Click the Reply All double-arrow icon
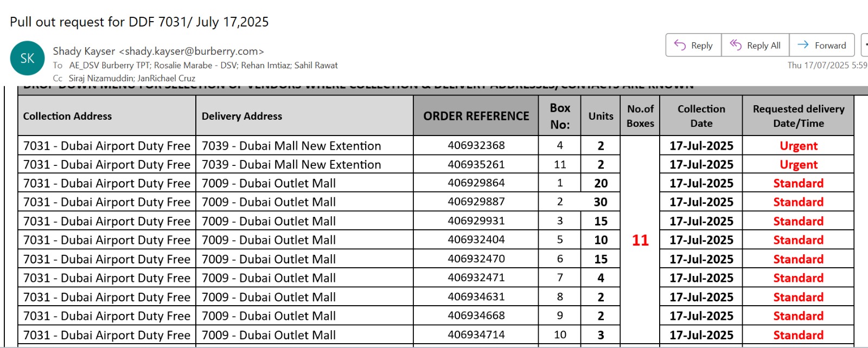Viewport: 868px width, 348px height. 736,45
